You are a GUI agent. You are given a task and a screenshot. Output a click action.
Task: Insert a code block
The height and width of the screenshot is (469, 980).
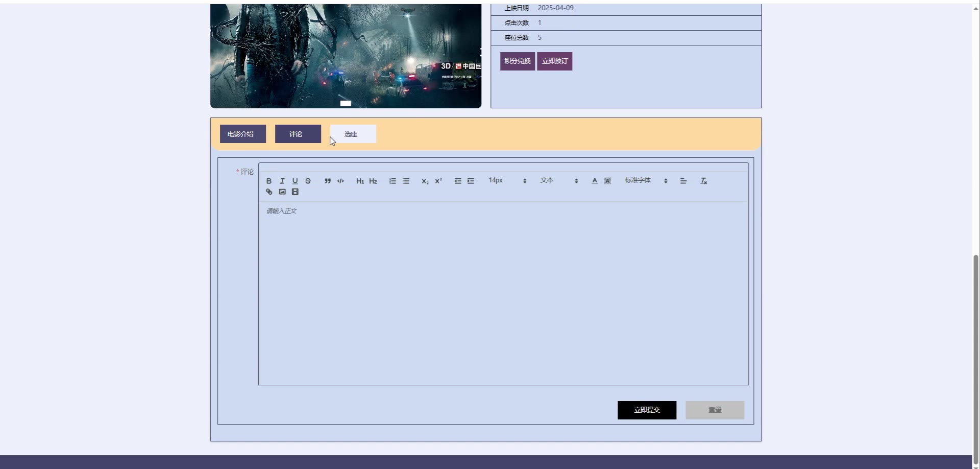[x=340, y=181]
